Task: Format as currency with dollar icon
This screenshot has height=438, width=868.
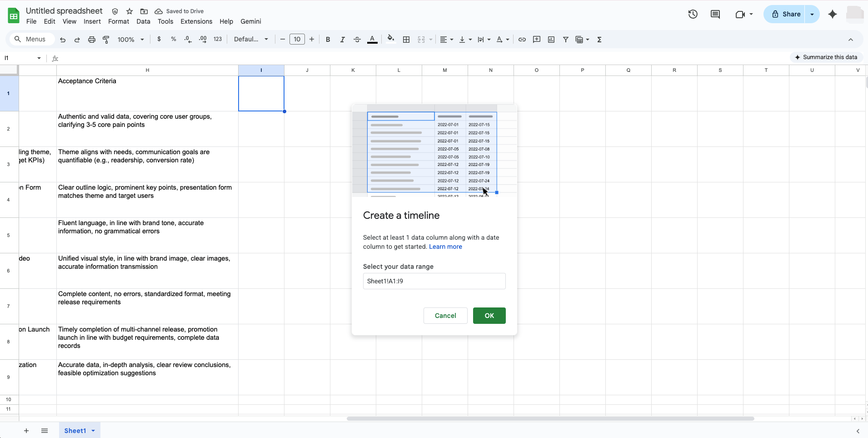Action: point(159,39)
